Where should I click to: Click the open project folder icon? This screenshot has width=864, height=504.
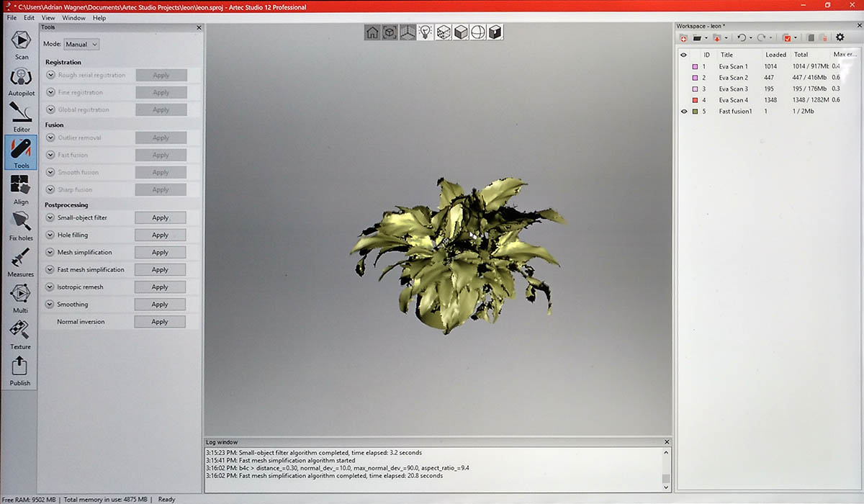click(697, 38)
